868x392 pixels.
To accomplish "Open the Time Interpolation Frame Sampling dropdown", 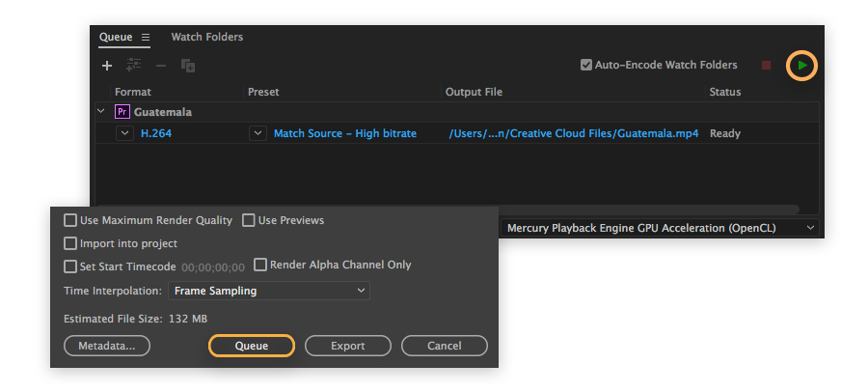I will point(269,291).
